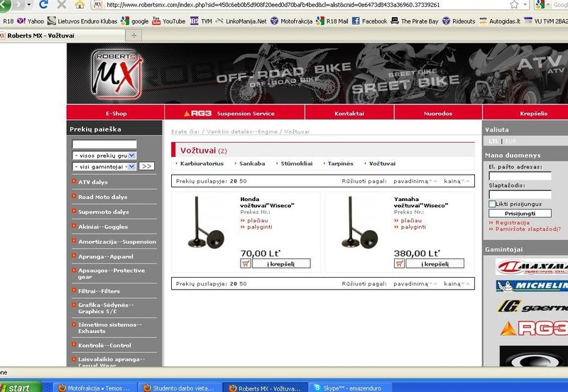
Task: Go to browser home page icon
Action: (80, 5)
